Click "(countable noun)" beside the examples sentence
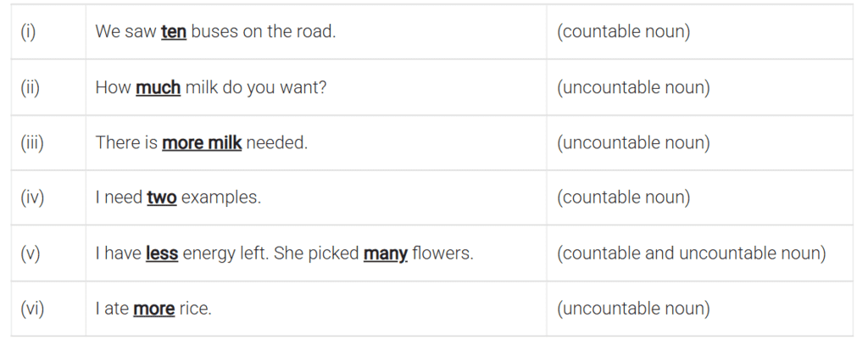The width and height of the screenshot is (868, 345). point(623,198)
